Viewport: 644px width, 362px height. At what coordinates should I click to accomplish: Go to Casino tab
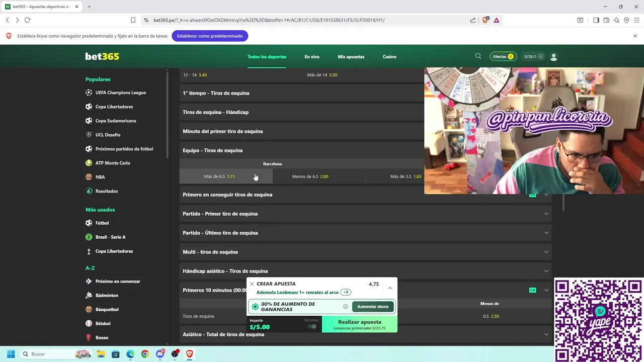click(389, 57)
